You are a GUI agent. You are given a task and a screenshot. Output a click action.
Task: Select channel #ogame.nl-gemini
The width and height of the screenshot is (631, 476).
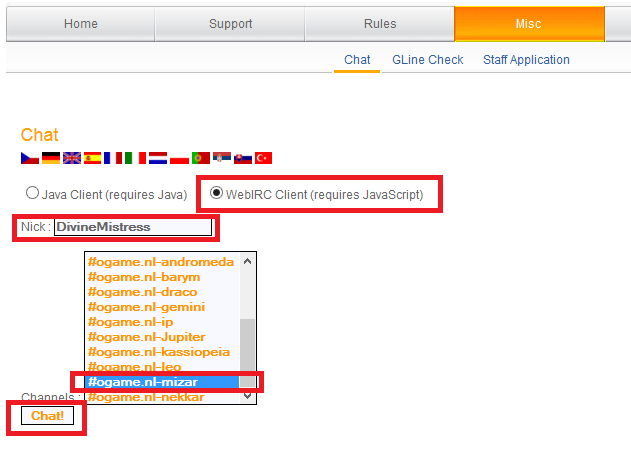(x=163, y=307)
